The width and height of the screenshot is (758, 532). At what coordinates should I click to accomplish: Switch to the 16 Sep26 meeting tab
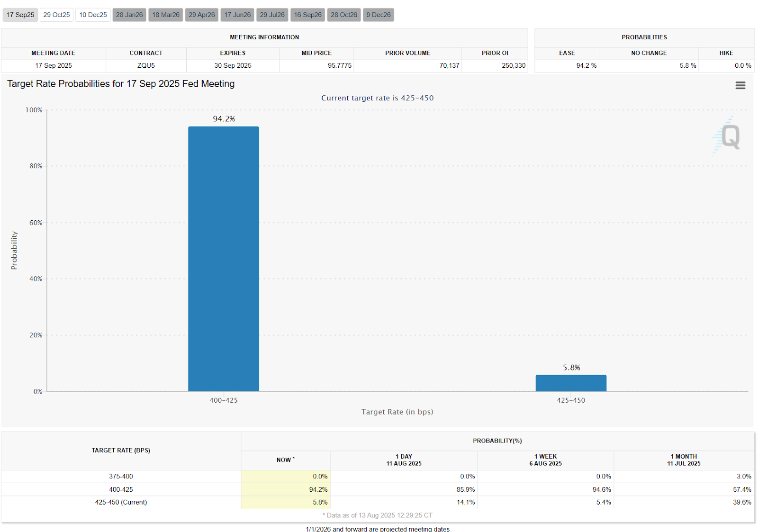tap(307, 15)
